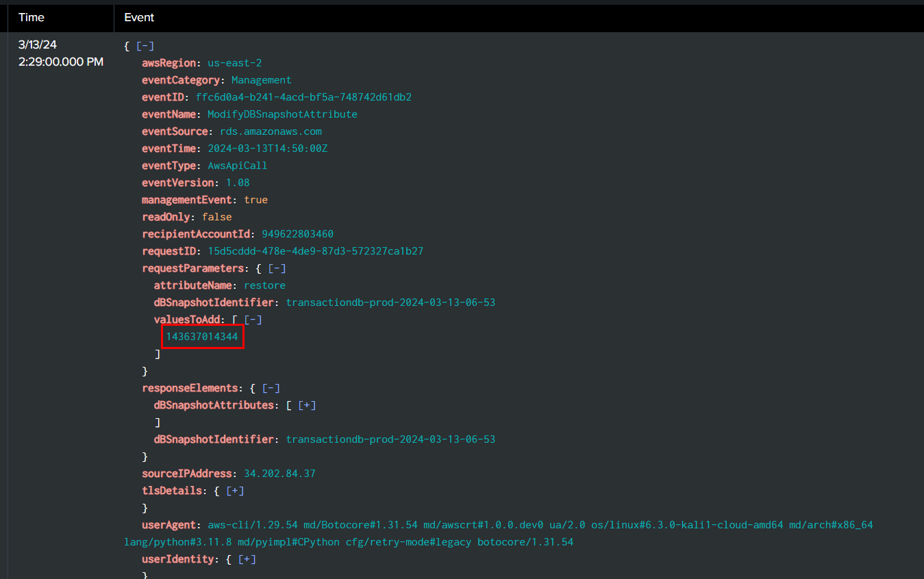Screen dimensions: 924x579
Task: Click the source IP 34.202.84.37
Action: [x=279, y=474]
